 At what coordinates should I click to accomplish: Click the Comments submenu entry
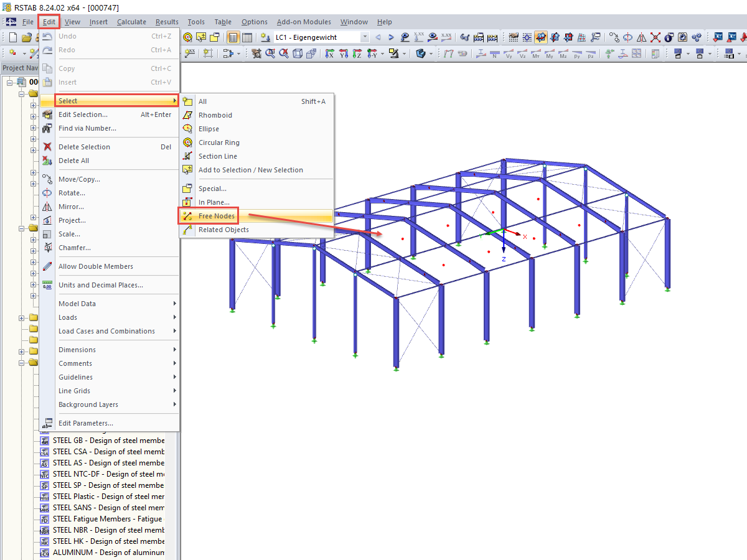109,363
